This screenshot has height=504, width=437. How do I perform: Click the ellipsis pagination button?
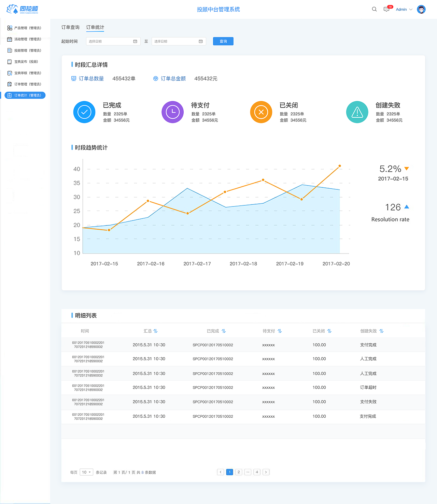click(248, 472)
